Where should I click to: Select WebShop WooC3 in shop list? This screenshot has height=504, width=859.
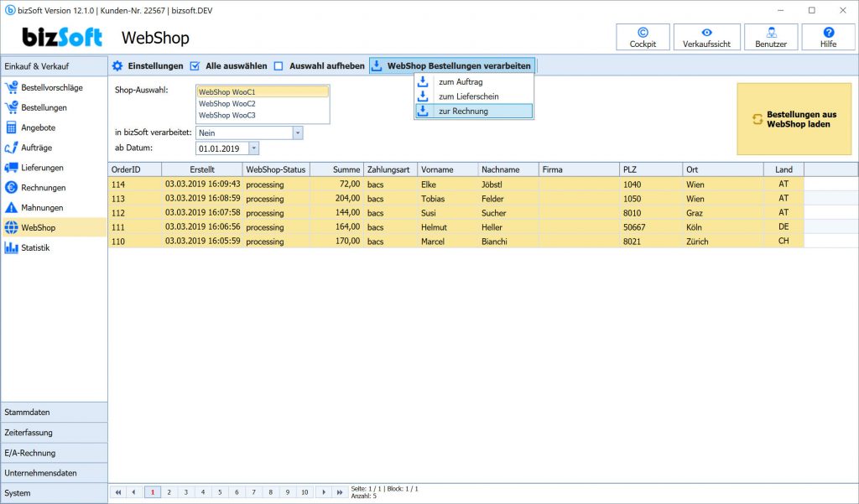pyautogui.click(x=263, y=115)
